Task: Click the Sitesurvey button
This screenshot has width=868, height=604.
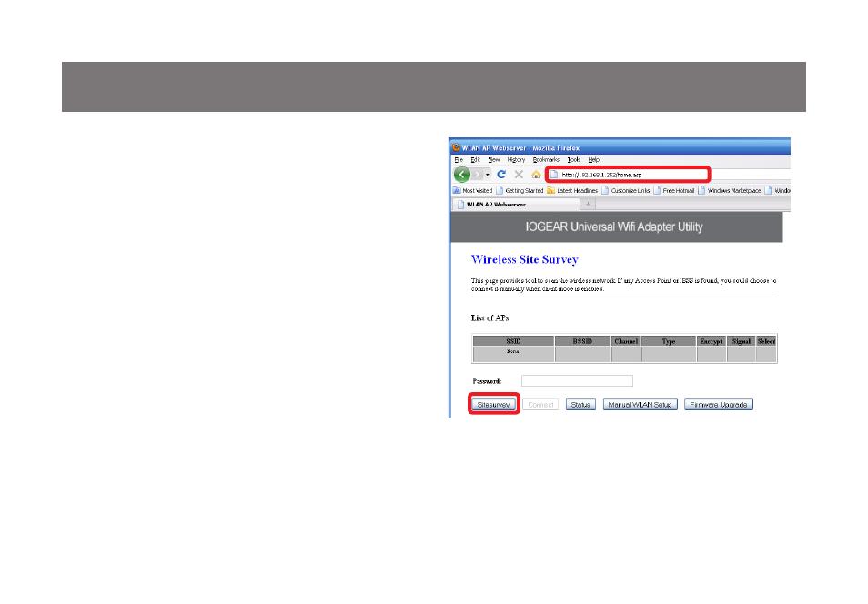Action: (493, 405)
